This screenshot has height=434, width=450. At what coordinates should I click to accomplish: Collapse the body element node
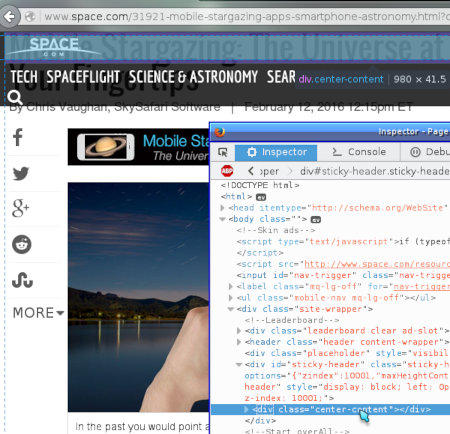click(222, 219)
